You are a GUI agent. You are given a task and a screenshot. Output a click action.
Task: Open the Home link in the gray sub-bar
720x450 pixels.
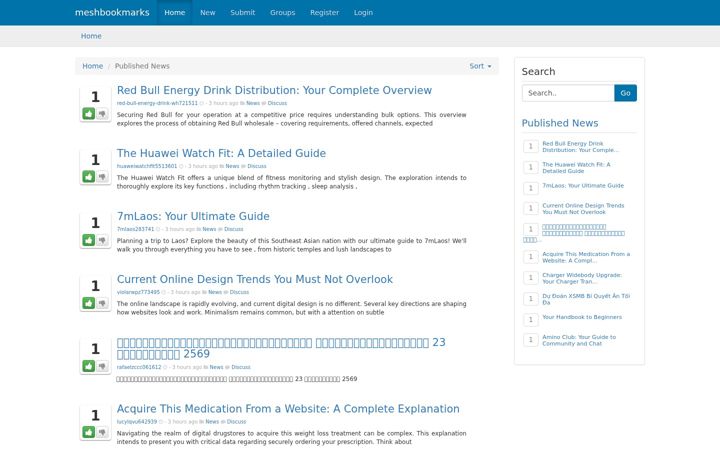point(91,36)
